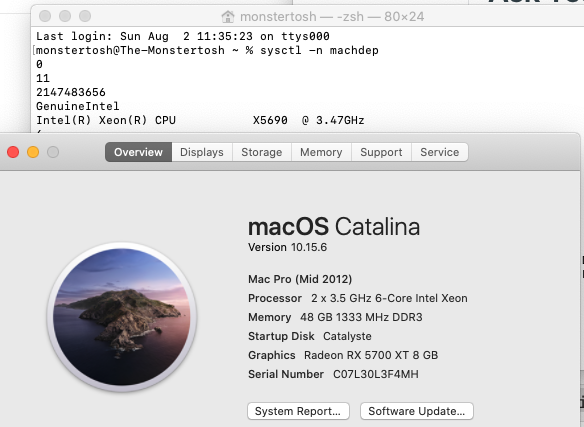Click the Last login line in Terminal
Screen dimensions: 584x427
coord(182,36)
